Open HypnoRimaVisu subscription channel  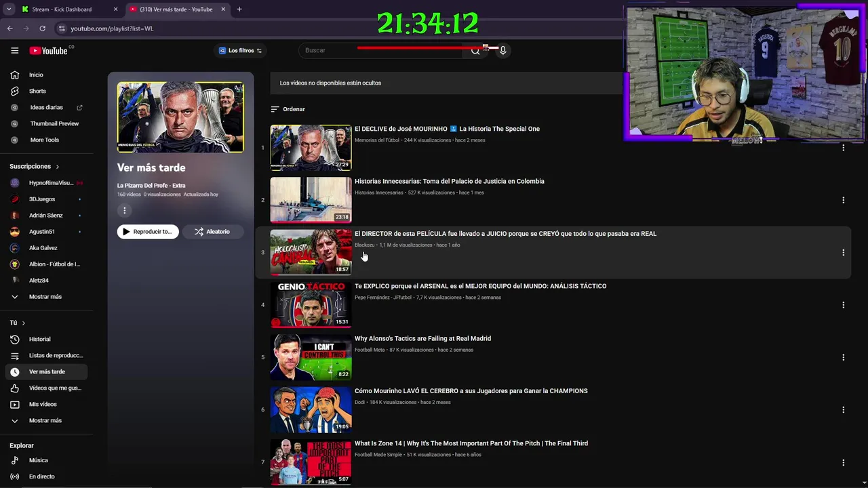pyautogui.click(x=47, y=183)
